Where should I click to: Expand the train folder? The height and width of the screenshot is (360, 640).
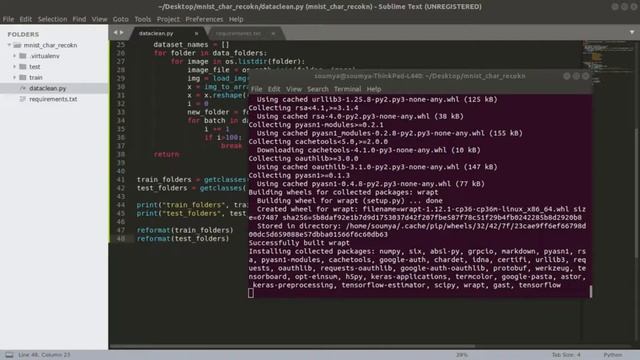pyautogui.click(x=15, y=77)
